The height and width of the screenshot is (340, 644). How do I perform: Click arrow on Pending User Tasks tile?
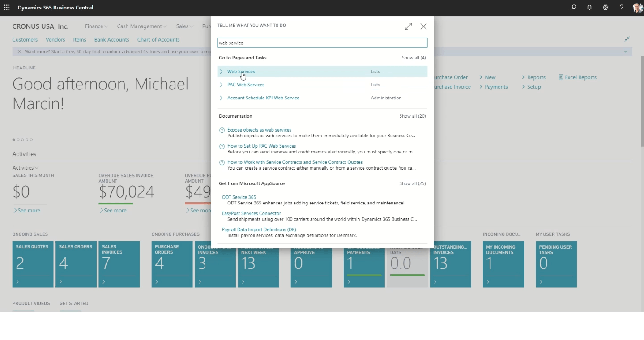541,282
